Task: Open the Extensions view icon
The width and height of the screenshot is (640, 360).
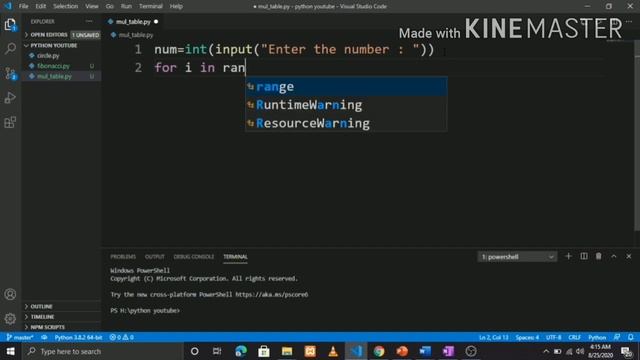Action: [x=10, y=122]
